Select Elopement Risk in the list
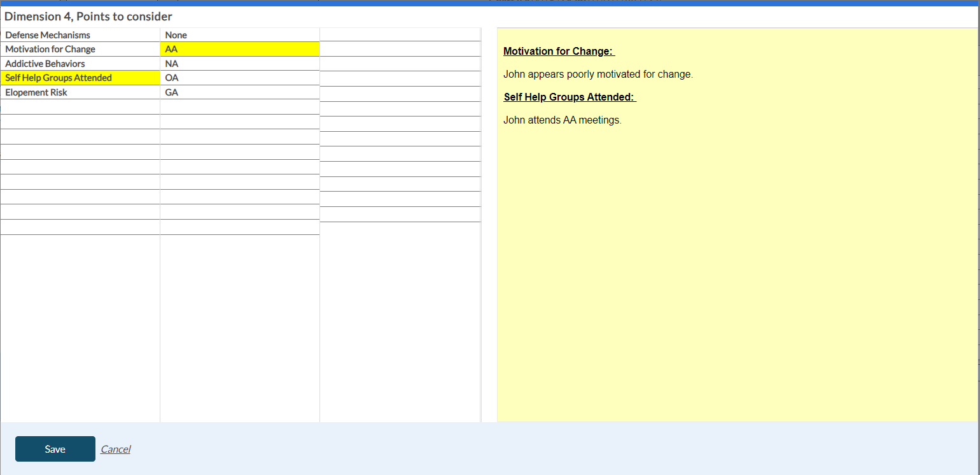Image resolution: width=980 pixels, height=475 pixels. point(36,93)
